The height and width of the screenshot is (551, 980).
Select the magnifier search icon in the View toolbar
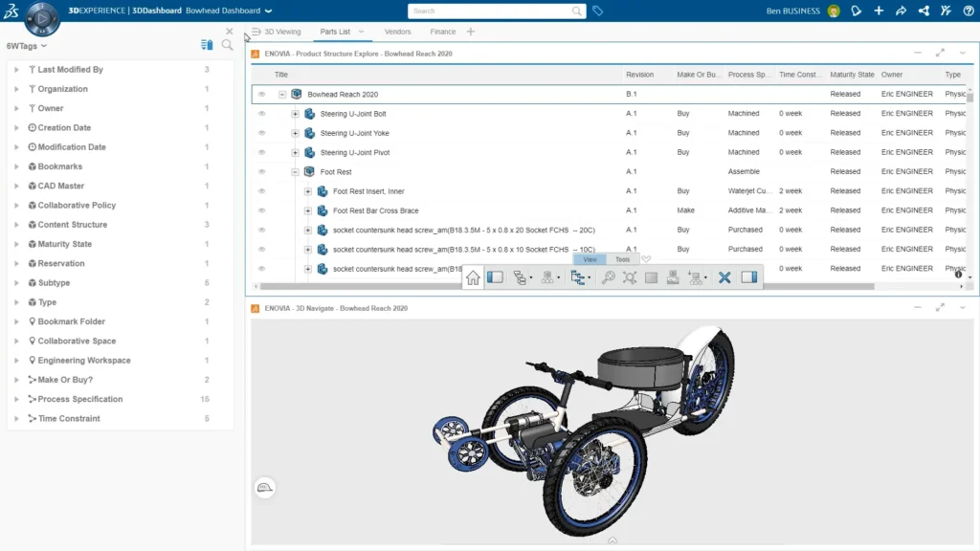(609, 277)
